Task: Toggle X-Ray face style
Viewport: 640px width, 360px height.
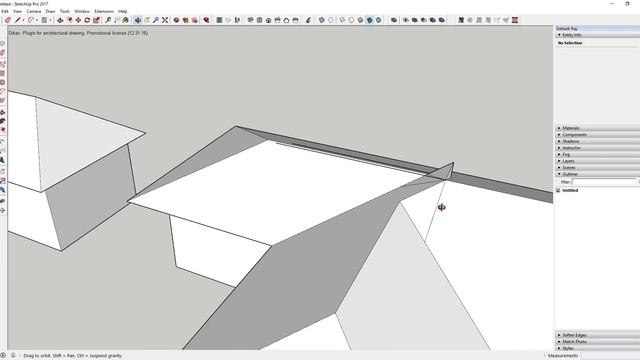Action: click(x=322, y=20)
